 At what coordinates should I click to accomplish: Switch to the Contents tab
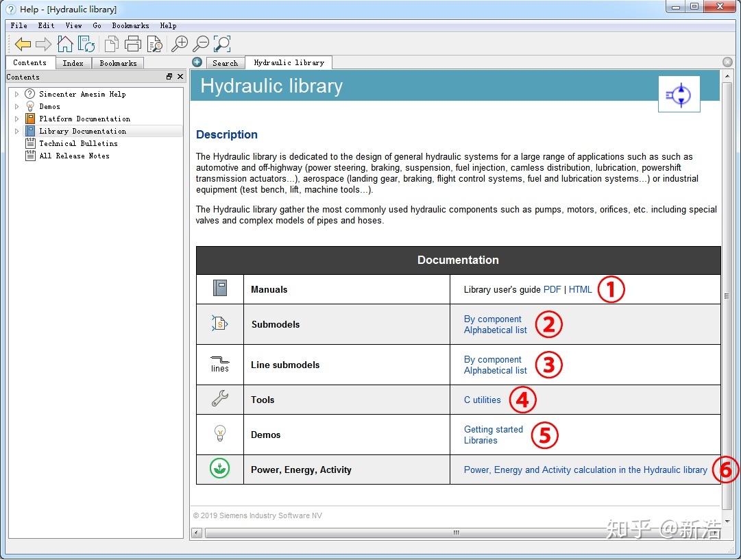[x=29, y=62]
